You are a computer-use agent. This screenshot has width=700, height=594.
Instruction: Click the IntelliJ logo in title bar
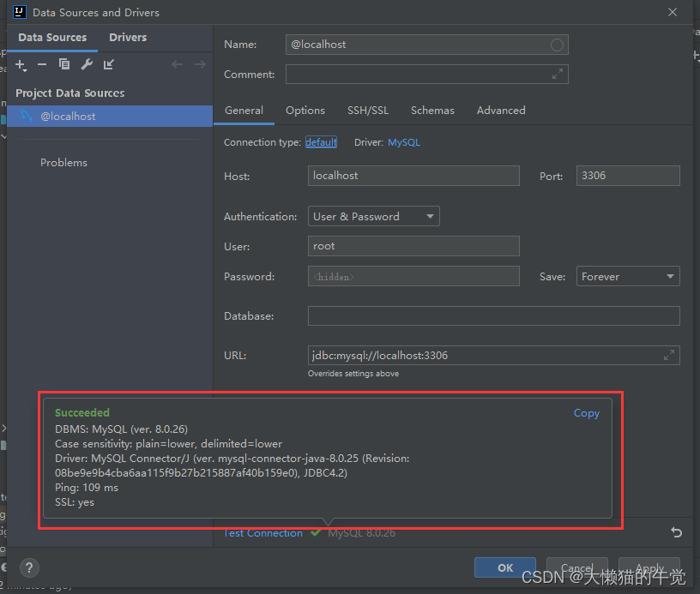click(19, 12)
